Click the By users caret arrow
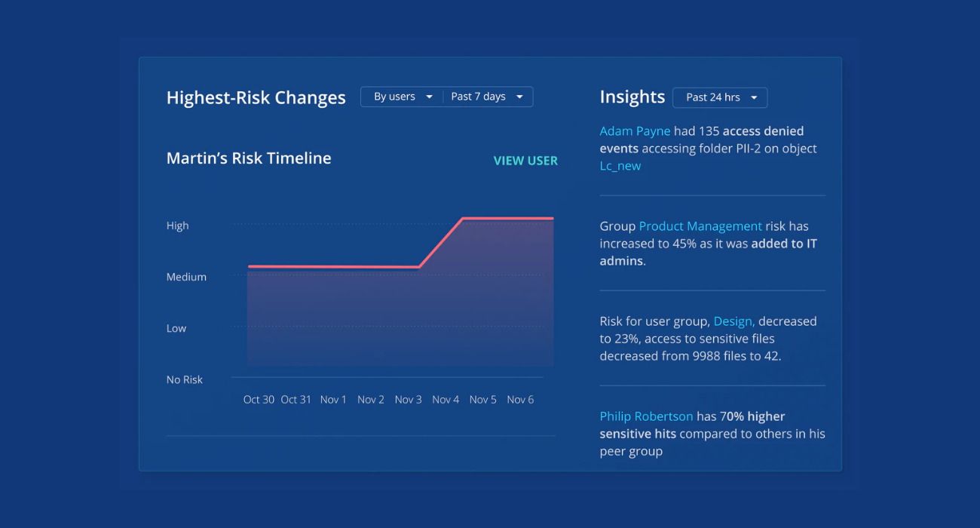Viewport: 980px width, 528px height. 429,97
